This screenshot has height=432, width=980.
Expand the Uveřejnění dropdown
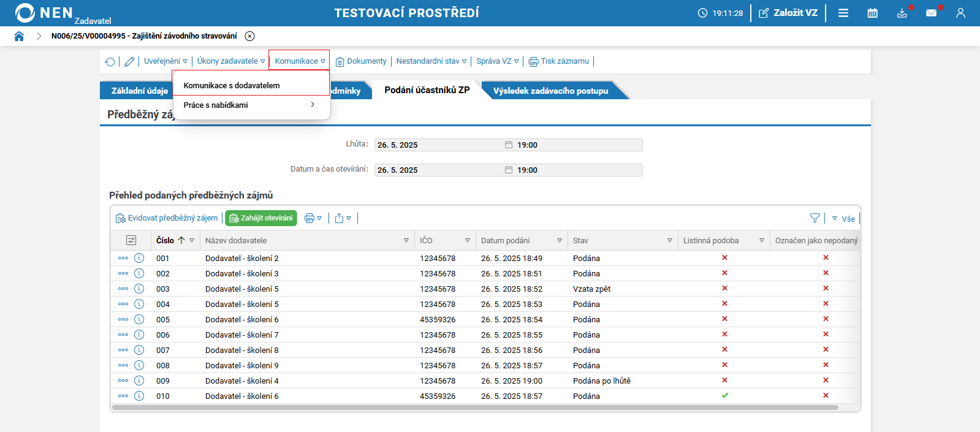[165, 61]
